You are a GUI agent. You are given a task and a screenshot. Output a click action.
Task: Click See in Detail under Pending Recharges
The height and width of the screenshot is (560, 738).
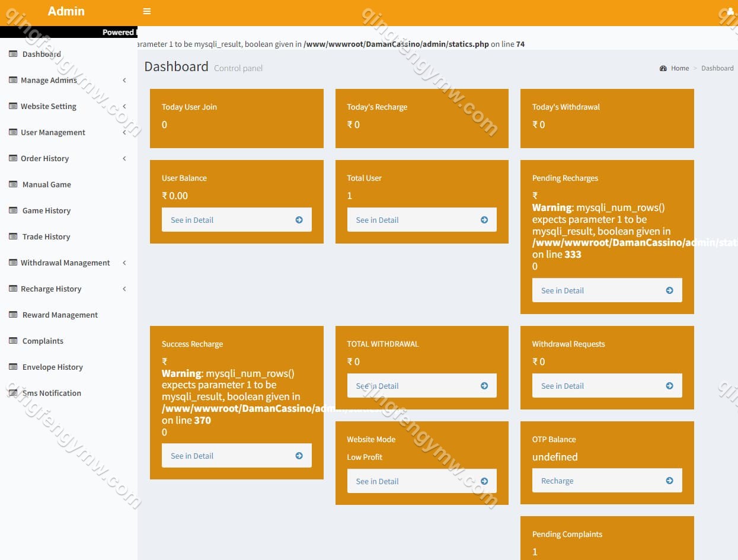click(563, 290)
